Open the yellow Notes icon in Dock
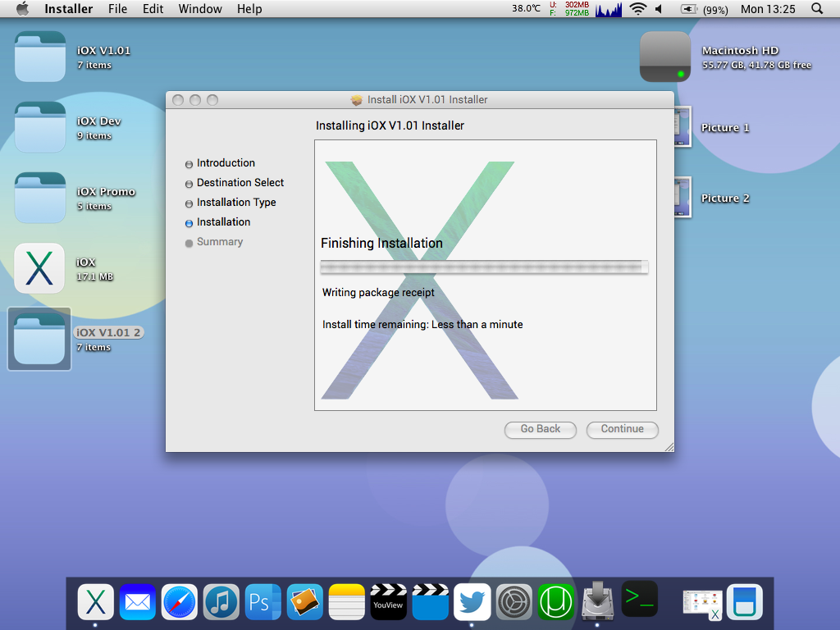This screenshot has width=840, height=630. click(347, 601)
